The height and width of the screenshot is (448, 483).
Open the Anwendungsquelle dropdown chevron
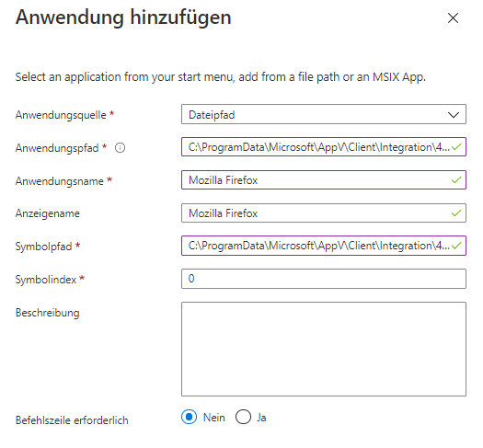(x=454, y=115)
